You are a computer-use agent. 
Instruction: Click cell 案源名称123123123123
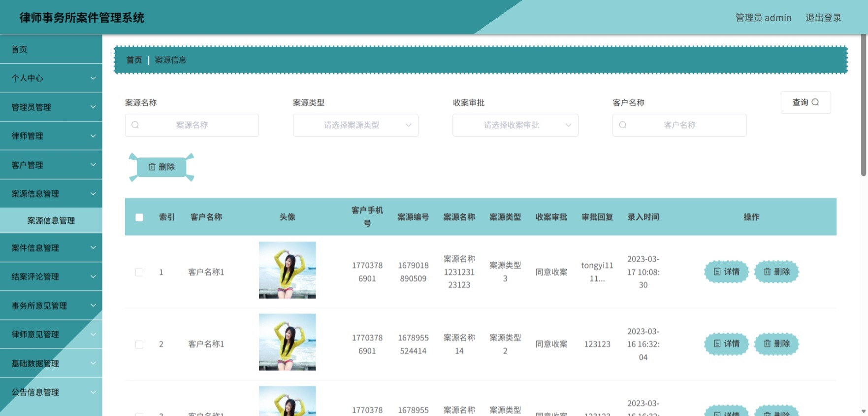[459, 272]
